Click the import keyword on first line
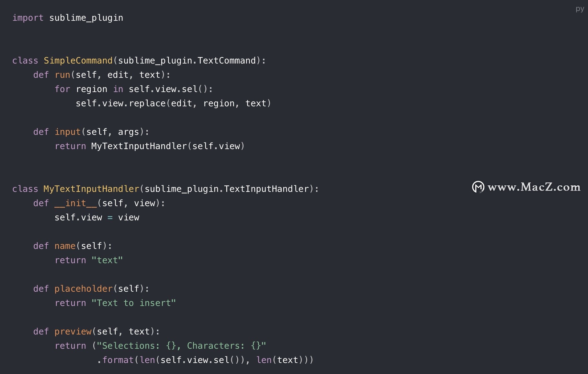Image resolution: width=588 pixels, height=374 pixels. [x=28, y=18]
